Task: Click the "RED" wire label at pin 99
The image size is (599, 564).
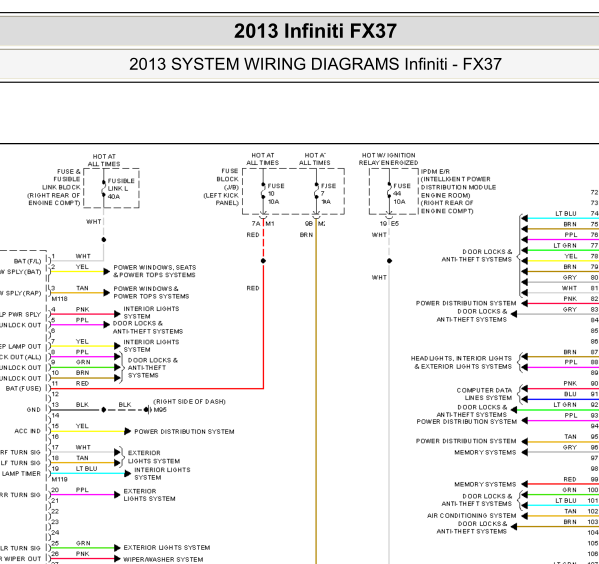Action: pos(570,479)
